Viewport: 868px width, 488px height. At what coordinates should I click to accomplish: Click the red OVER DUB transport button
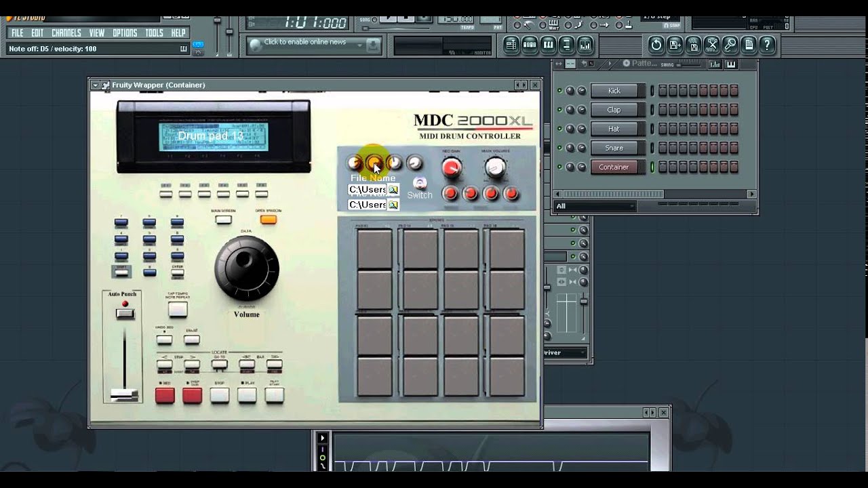[x=192, y=396]
